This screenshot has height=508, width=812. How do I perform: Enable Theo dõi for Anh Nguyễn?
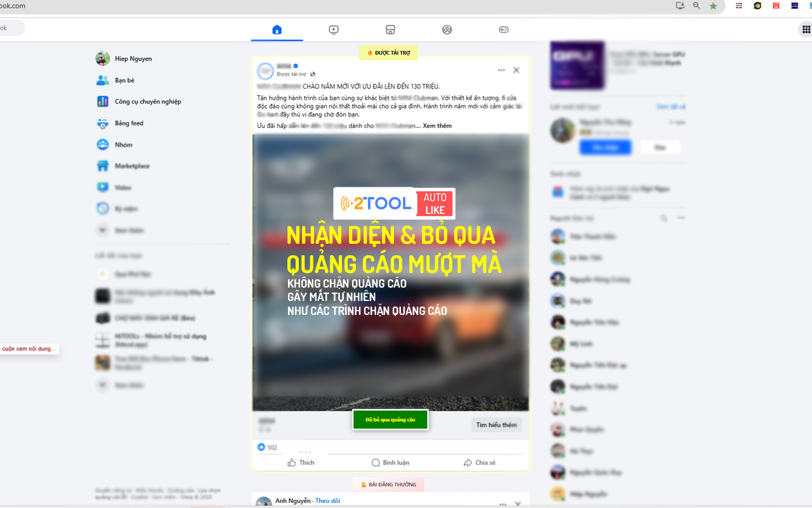327,500
